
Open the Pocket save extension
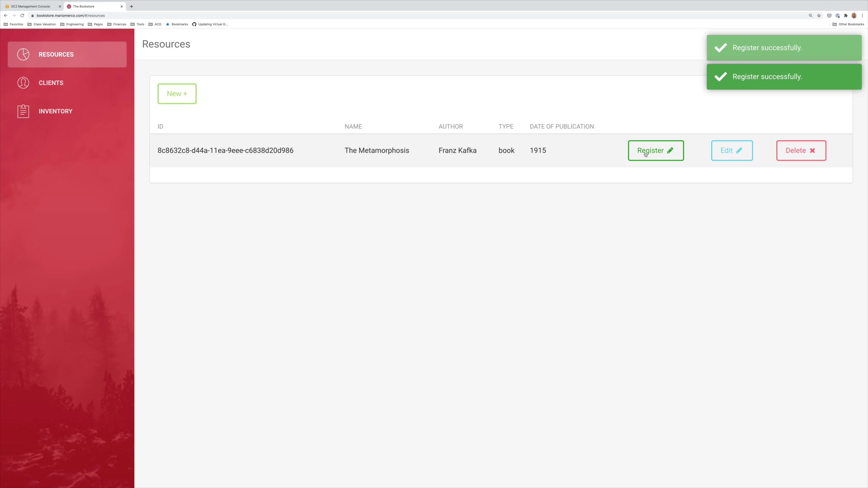(x=829, y=15)
